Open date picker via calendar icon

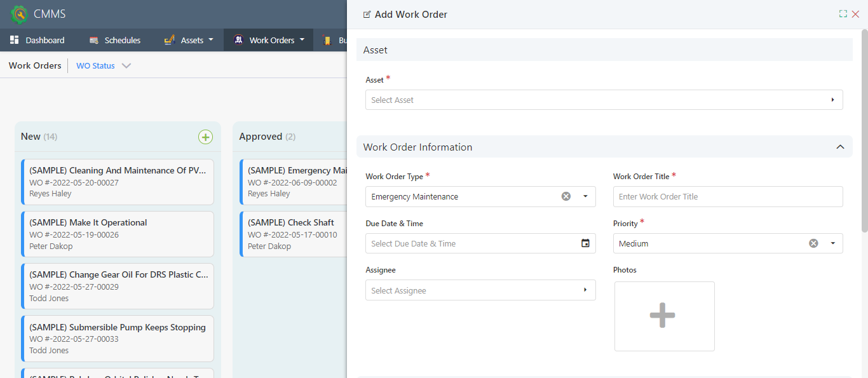pyautogui.click(x=585, y=243)
